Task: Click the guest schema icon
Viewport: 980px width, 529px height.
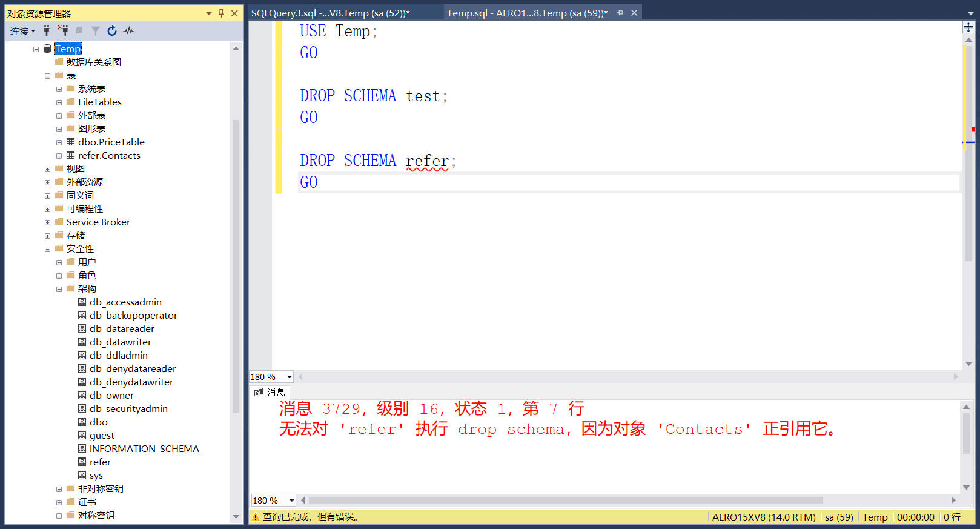Action: pos(82,435)
